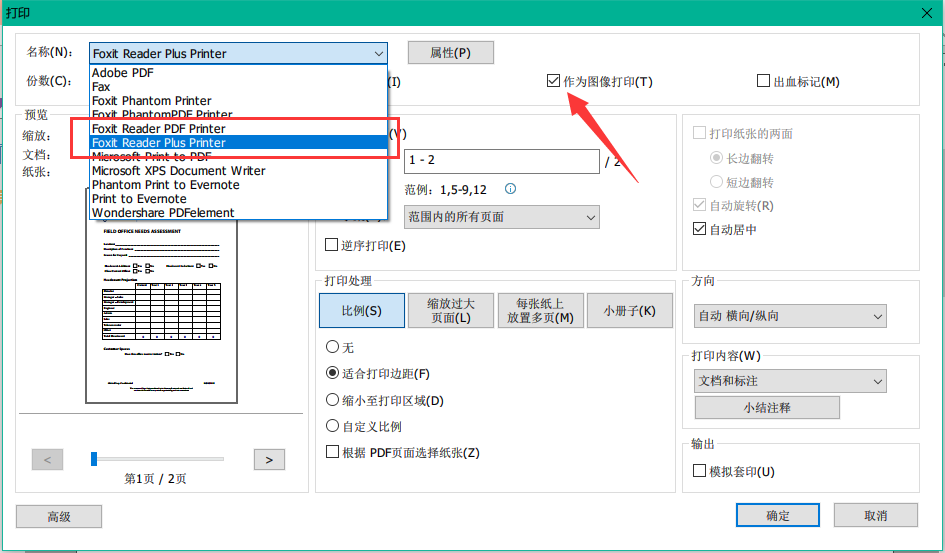Choose Fax from printer list
This screenshot has width=945, height=553.
point(238,87)
